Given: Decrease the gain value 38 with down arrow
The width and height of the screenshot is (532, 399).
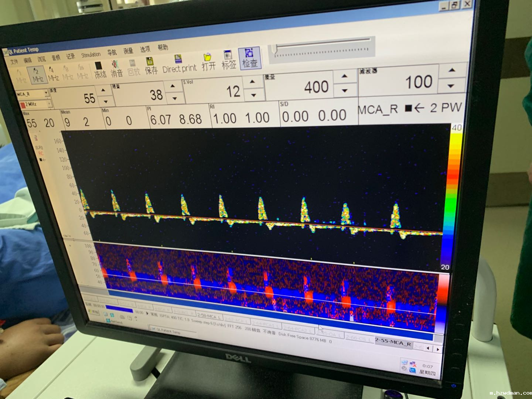Looking at the screenshot, I should 174,98.
